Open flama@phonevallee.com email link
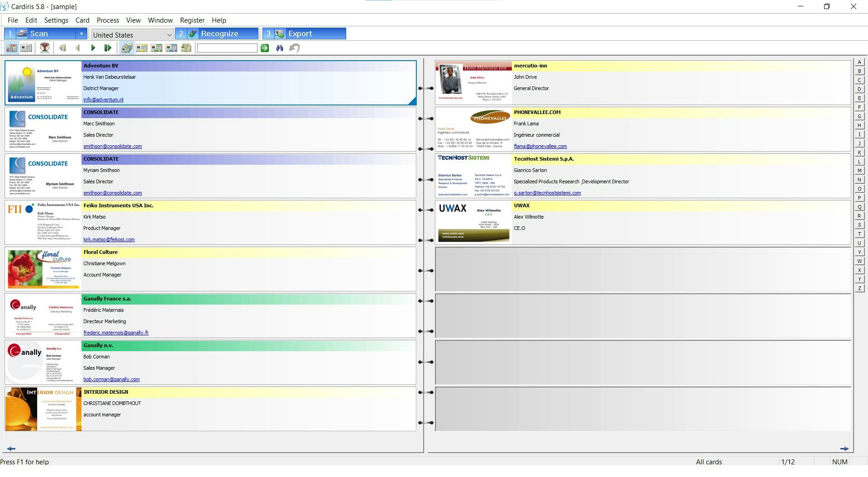Viewport: 868px width, 477px height. pos(540,146)
